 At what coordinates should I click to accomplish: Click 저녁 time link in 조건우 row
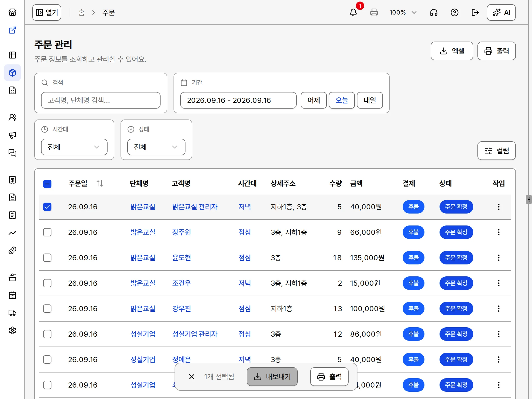click(245, 283)
